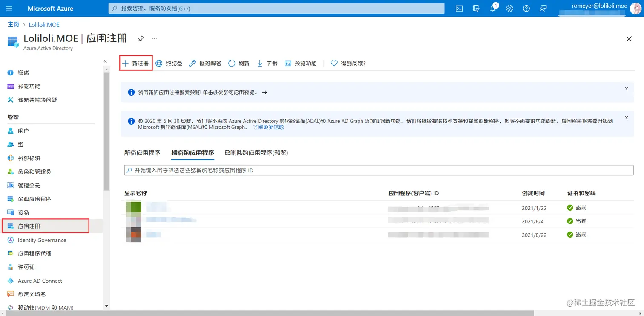Click the Microsoft Azure logo text

click(x=50, y=9)
